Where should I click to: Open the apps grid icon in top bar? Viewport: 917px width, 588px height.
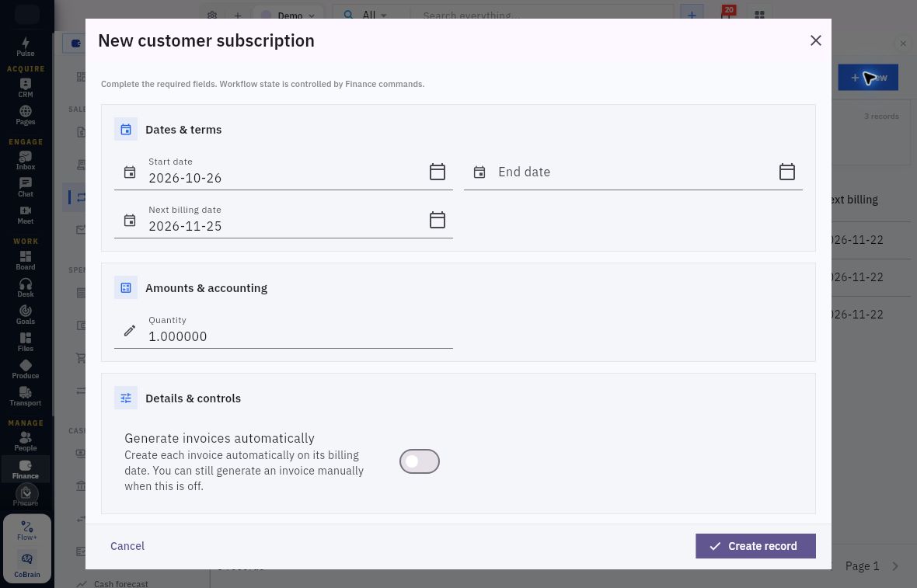[759, 16]
